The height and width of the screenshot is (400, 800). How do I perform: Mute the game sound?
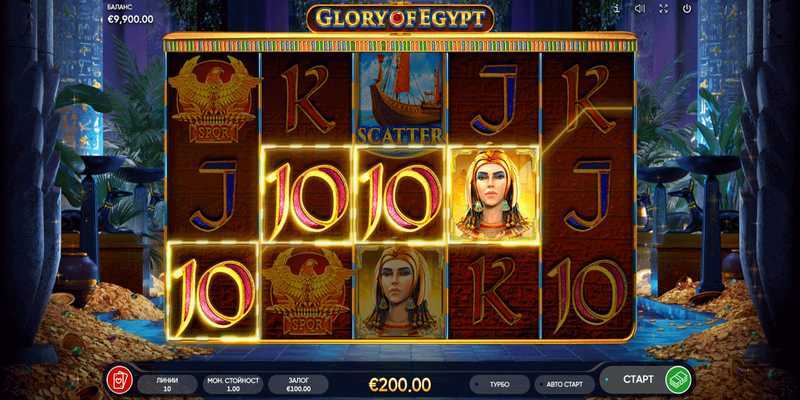[x=639, y=9]
